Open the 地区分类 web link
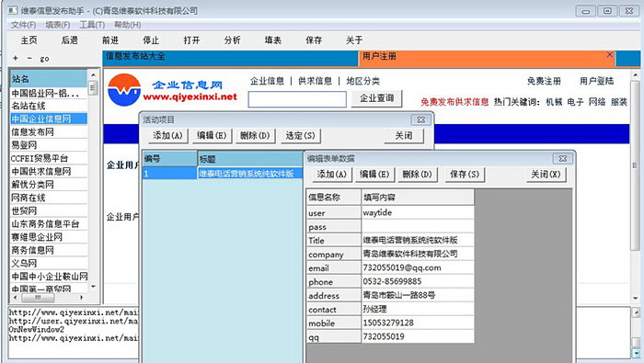 coord(363,81)
